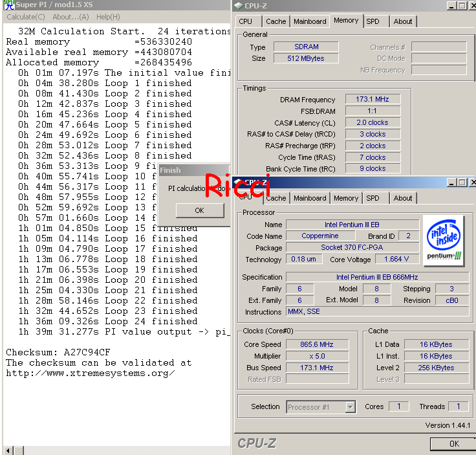The width and height of the screenshot is (476, 455).
Task: Click the Allocated memory =268435496 line
Action: click(99, 63)
